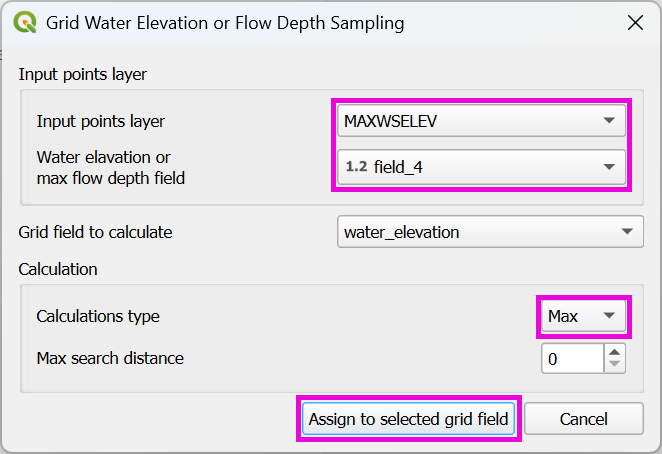
Task: Click the QGIS logo in title bar
Action: [27, 22]
